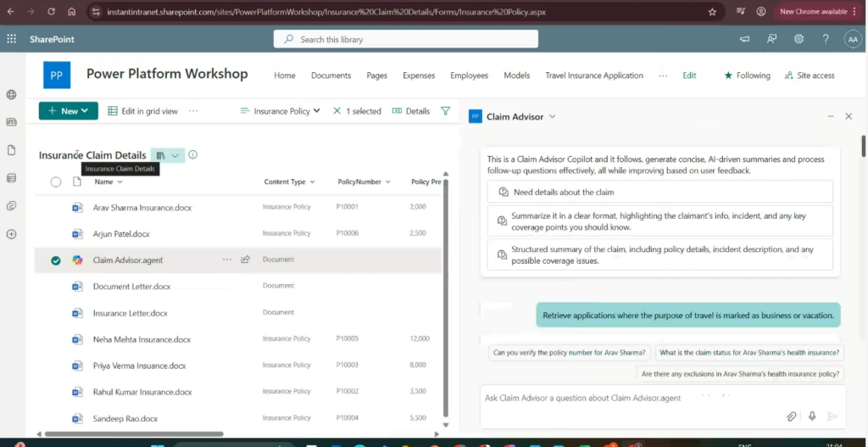This screenshot has height=447, width=868.
Task: Open the Name column header dropdown
Action: [108, 182]
